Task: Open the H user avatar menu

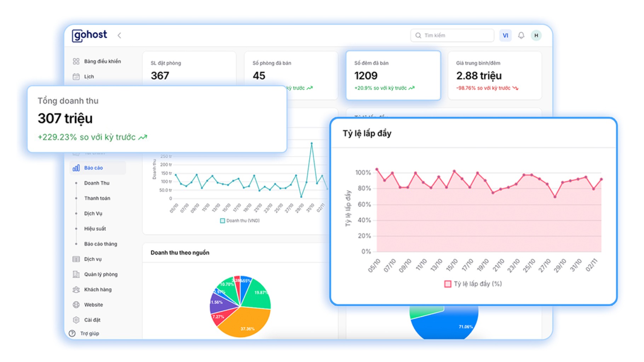Action: [536, 35]
